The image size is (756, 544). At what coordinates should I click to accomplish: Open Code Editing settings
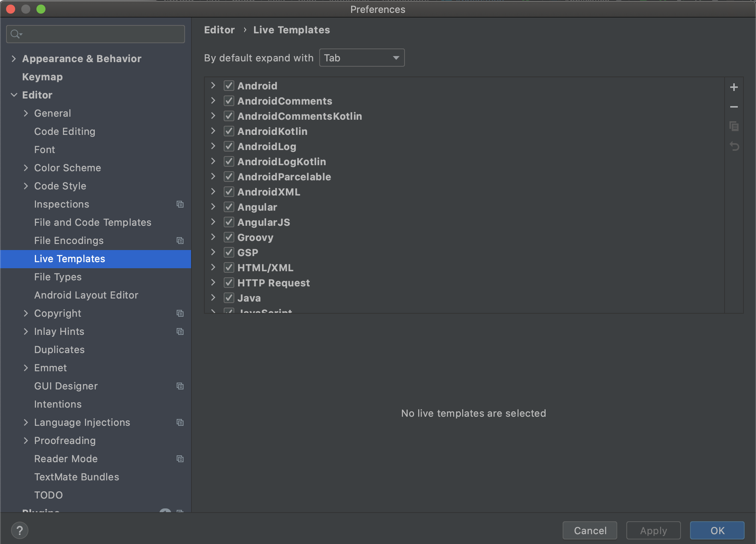click(x=65, y=131)
